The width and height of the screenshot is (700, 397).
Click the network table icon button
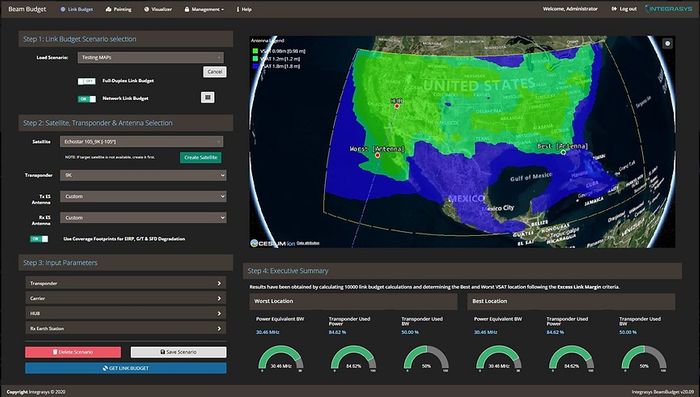(208, 97)
